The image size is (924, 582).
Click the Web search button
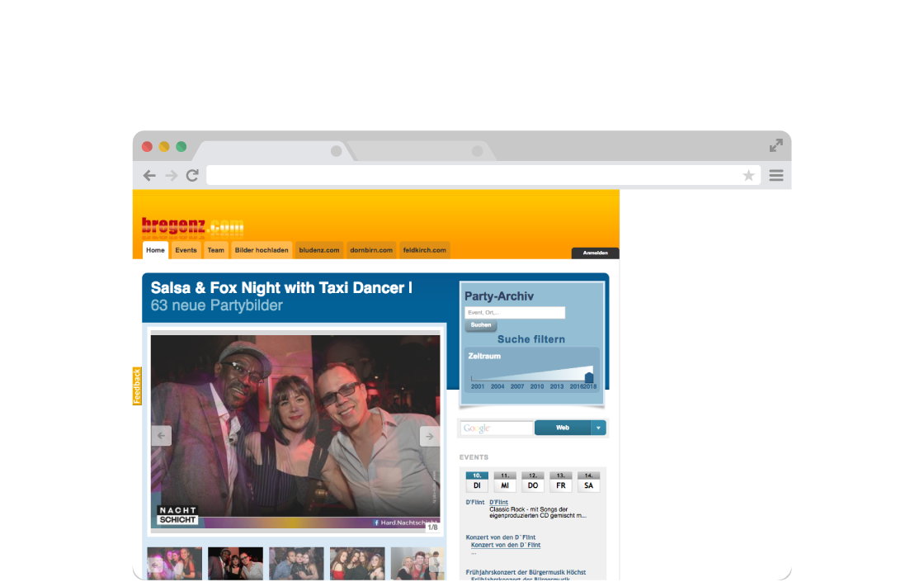point(563,428)
